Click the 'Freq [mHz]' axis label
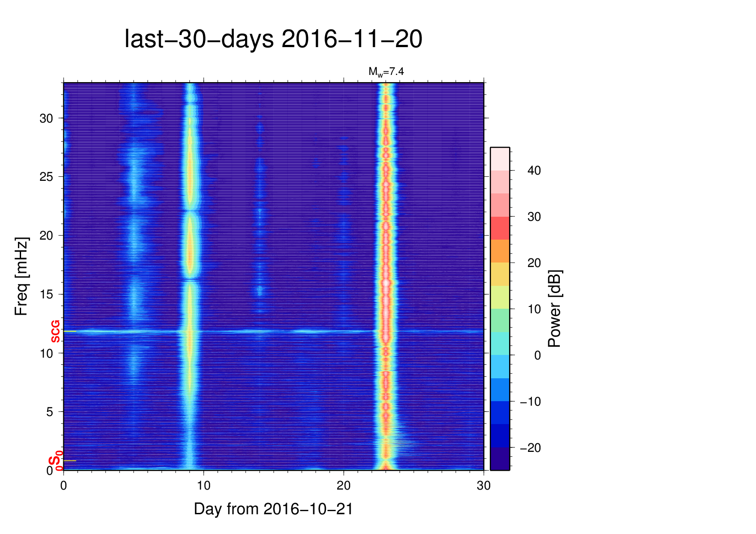Viewport: 756px width, 534px height. point(21,276)
